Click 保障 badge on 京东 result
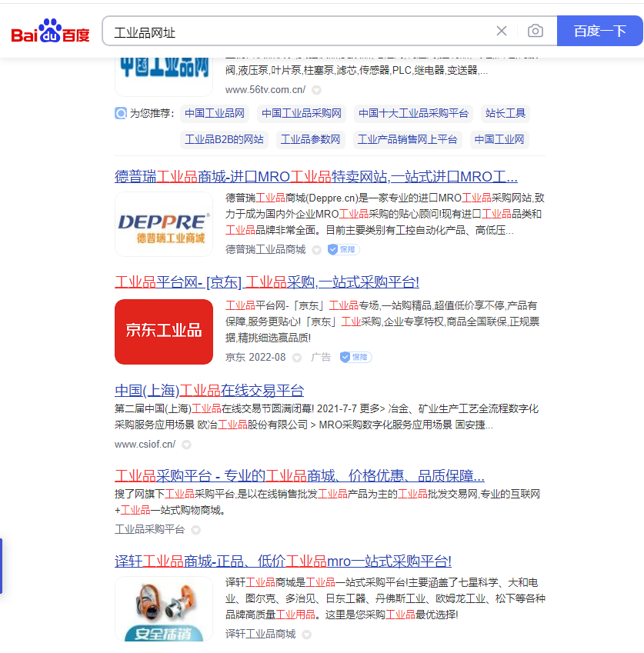 pyautogui.click(x=355, y=358)
